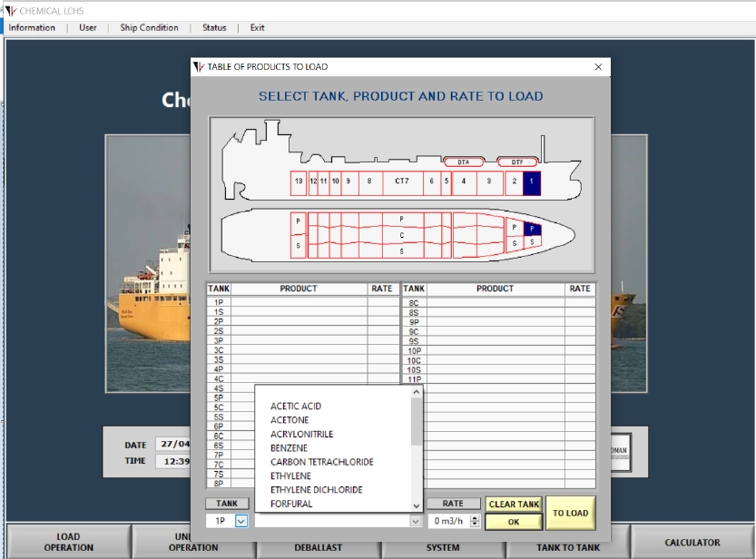Open the TANK dropdown showing 1P
Viewport: 756px width, 559px height.
coord(241,521)
